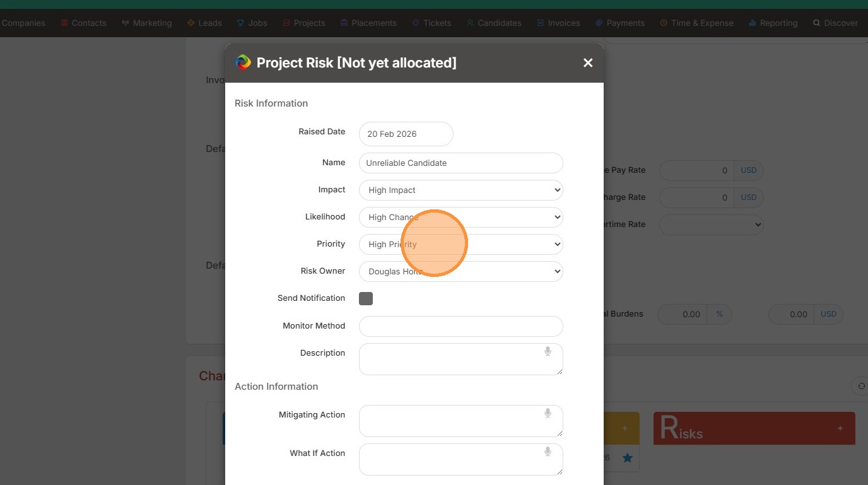868x485 pixels.
Task: Click the Name text field
Action: coord(460,163)
